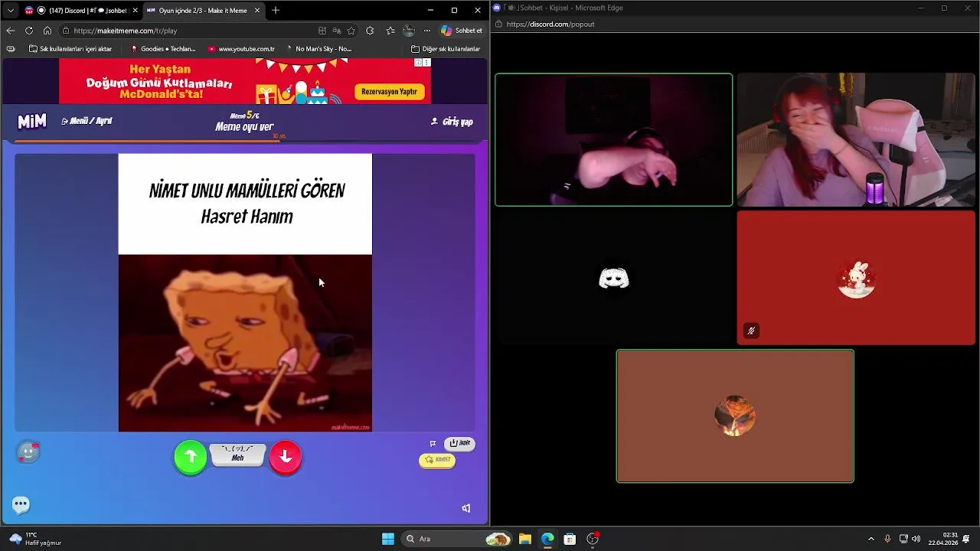
Task: Open Microsoft Store from taskbar
Action: [x=570, y=539]
